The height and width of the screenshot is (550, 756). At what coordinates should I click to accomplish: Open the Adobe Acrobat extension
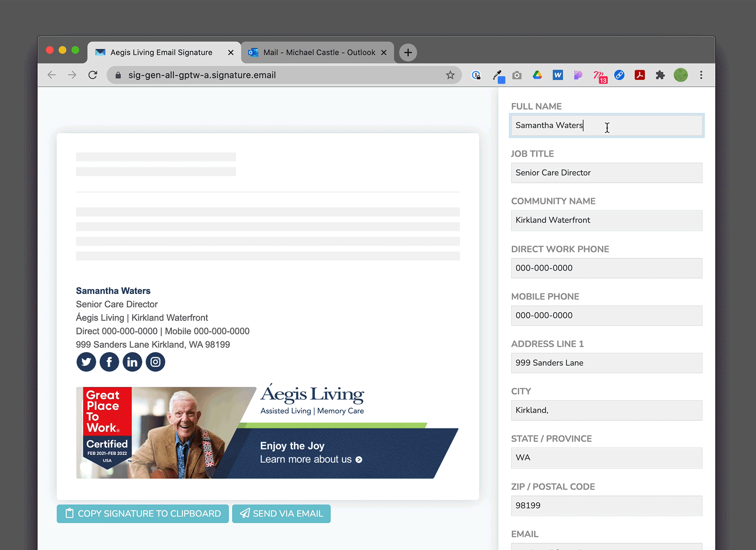[640, 75]
